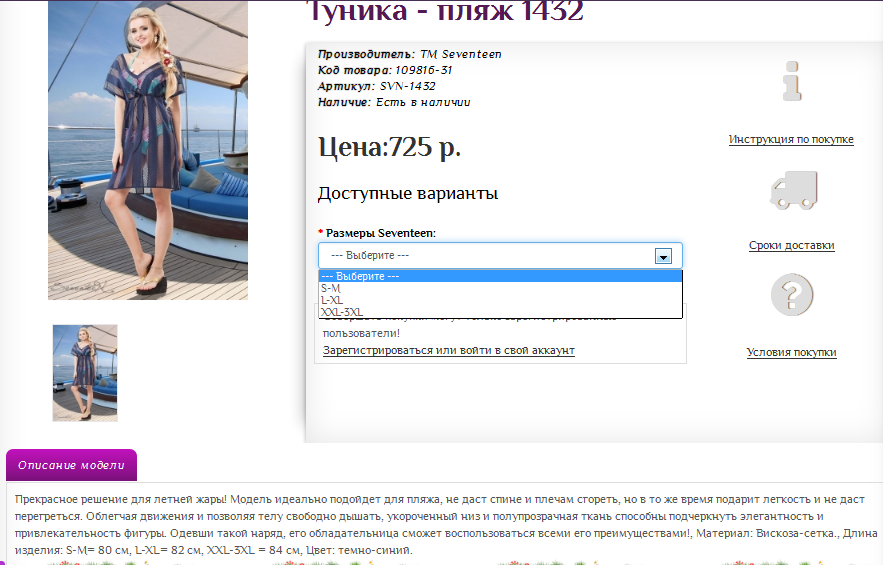
Task: Choose L-XL from the size list
Action: [x=332, y=300]
